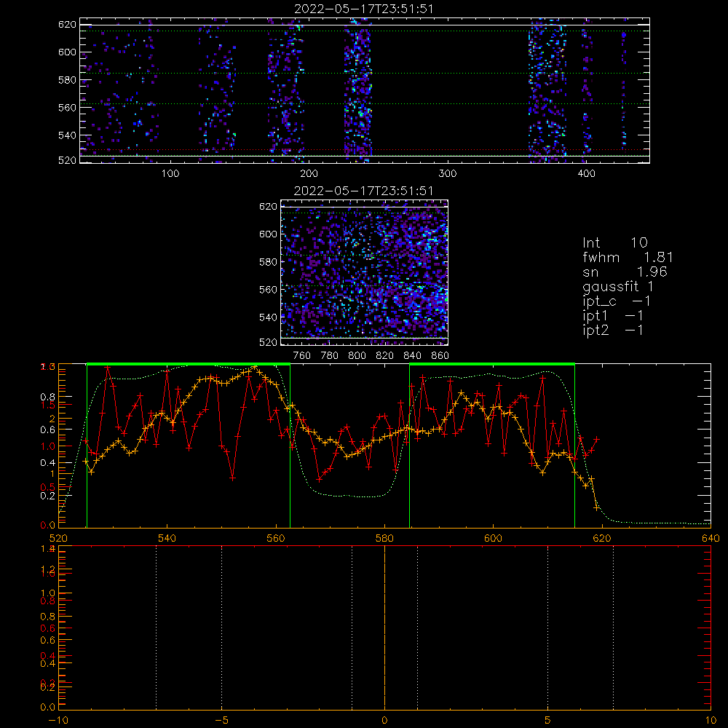Click the '780' x-axis label of middle panel
This screenshot has height=728, width=728.
click(330, 356)
